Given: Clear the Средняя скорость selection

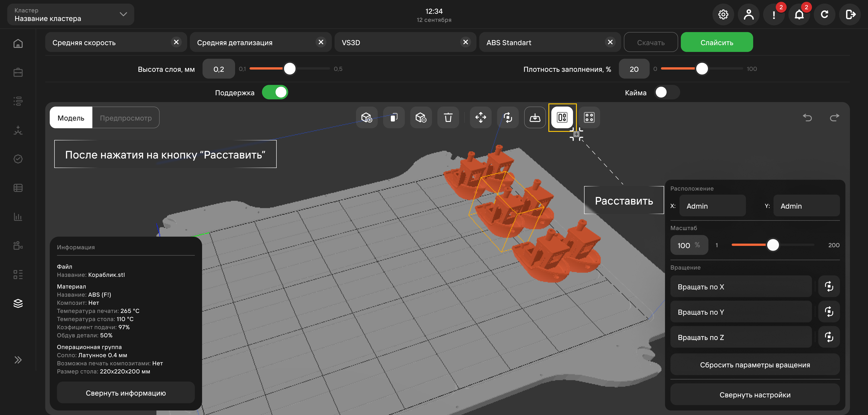Looking at the screenshot, I should tap(176, 42).
